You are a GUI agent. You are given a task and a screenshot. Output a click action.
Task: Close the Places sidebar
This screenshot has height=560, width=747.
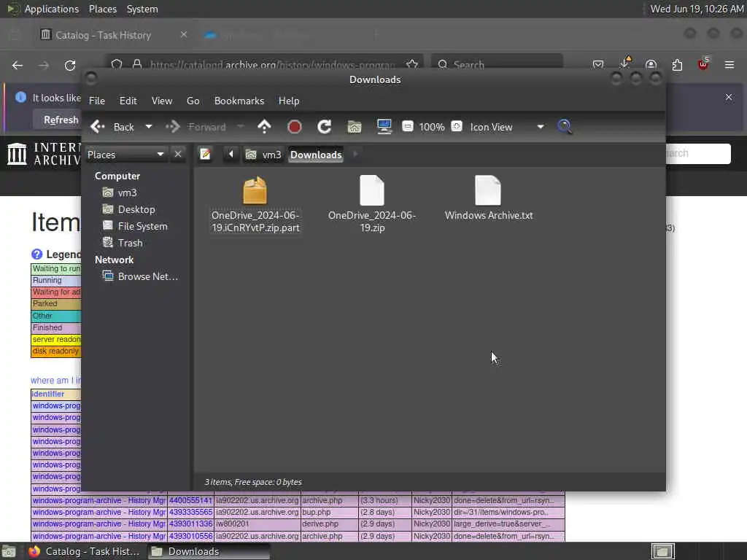(x=178, y=155)
